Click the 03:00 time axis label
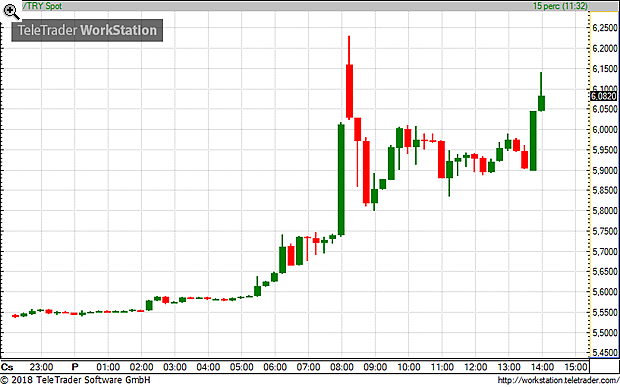 (175, 366)
